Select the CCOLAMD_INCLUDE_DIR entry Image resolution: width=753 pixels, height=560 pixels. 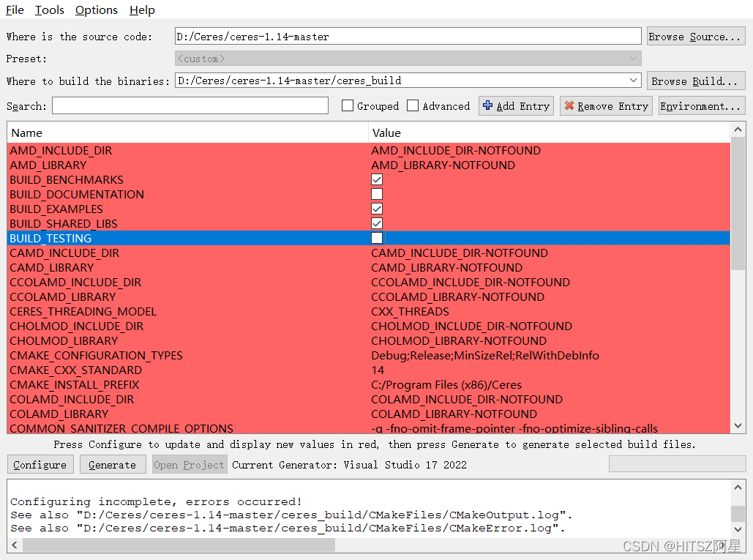click(x=75, y=283)
